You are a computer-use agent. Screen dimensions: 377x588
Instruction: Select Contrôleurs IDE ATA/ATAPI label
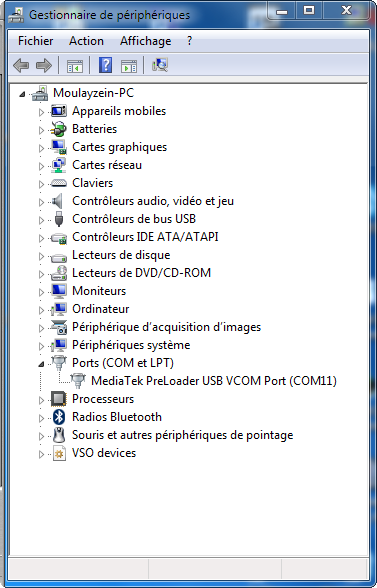tap(145, 237)
